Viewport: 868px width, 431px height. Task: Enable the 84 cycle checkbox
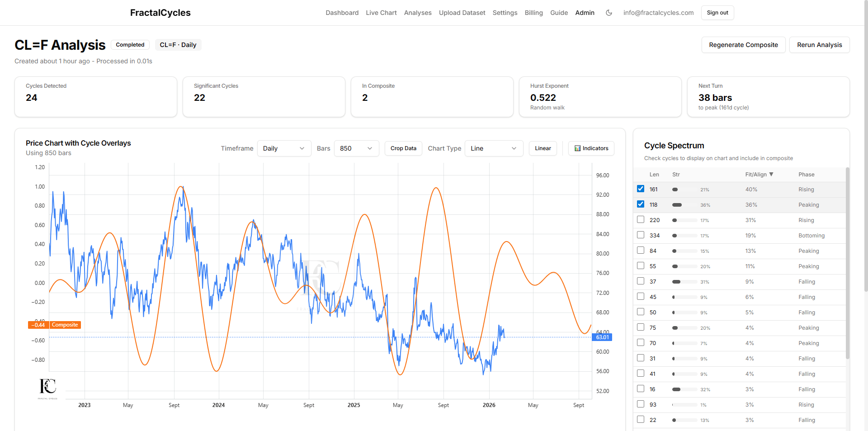(641, 251)
